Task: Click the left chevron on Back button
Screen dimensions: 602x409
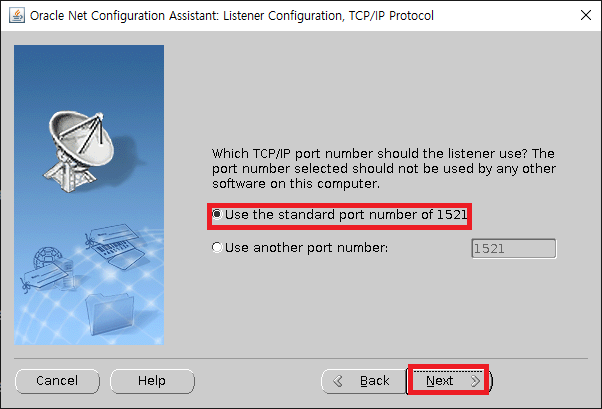Action: [338, 381]
